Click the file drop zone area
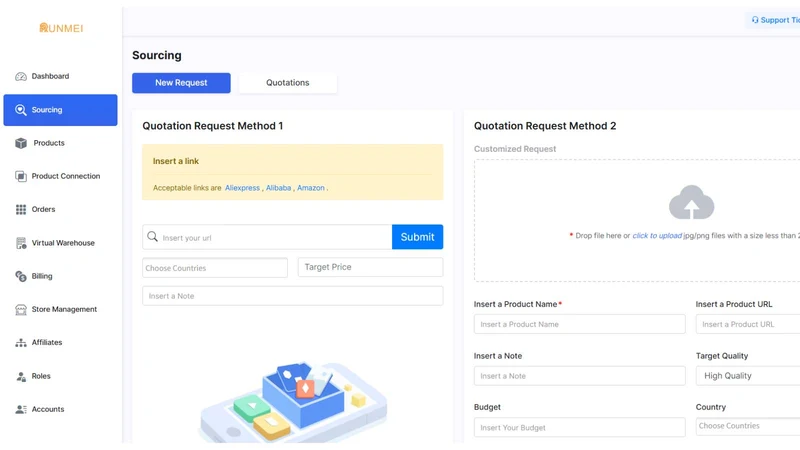The height and width of the screenshot is (450, 800). point(637,220)
